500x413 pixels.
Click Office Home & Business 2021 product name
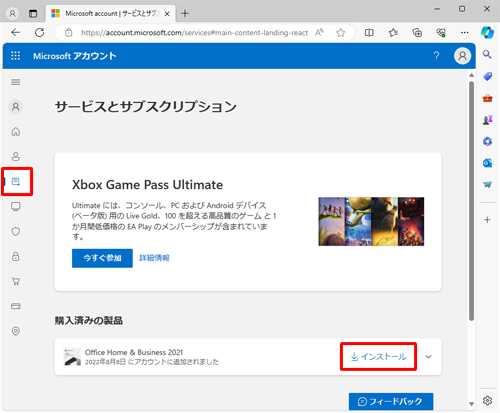tap(134, 352)
